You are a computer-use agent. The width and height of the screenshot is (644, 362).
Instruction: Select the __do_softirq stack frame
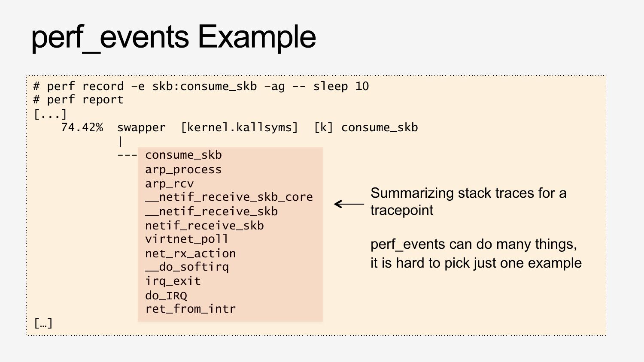point(187,267)
